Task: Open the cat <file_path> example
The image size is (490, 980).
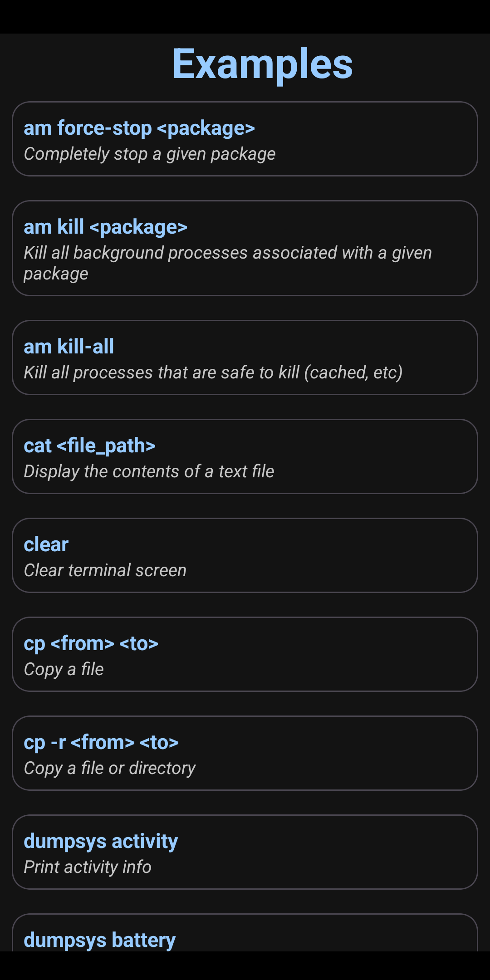Action: coord(90,446)
